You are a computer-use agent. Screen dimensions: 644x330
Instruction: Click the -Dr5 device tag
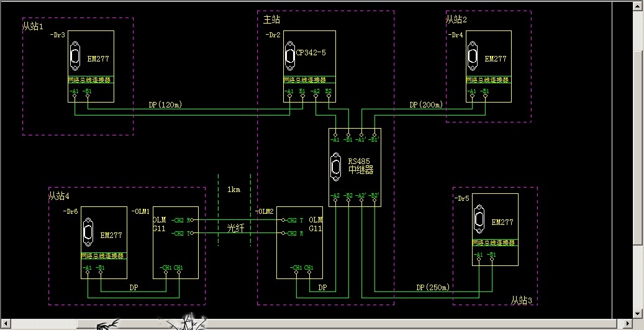[x=461, y=198]
